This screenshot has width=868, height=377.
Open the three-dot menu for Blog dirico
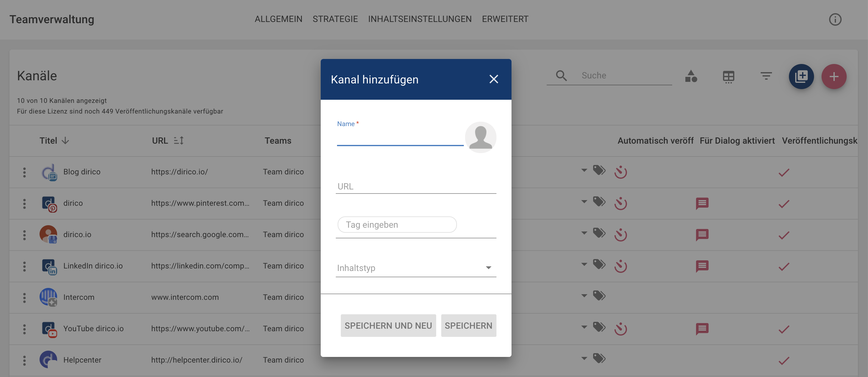tap(24, 172)
